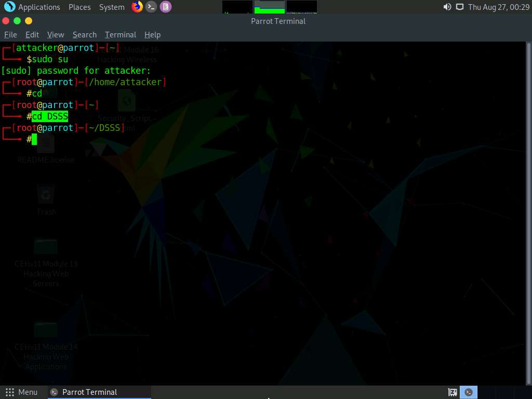
Task: Launch the terminal icon in the top panel
Action: [151, 7]
